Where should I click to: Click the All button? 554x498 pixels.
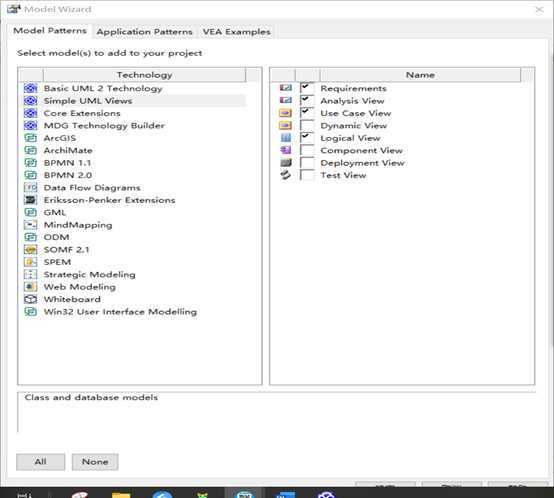pos(41,462)
